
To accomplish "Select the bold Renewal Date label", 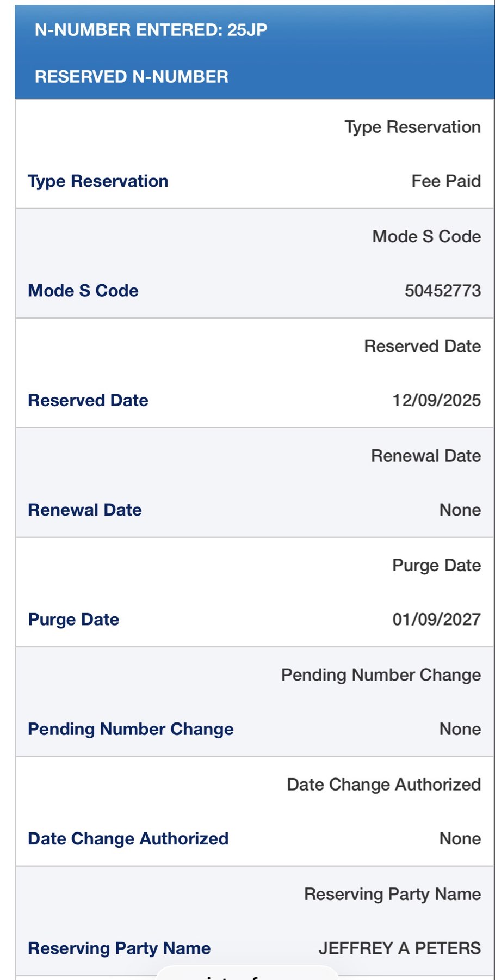I will (x=85, y=510).
